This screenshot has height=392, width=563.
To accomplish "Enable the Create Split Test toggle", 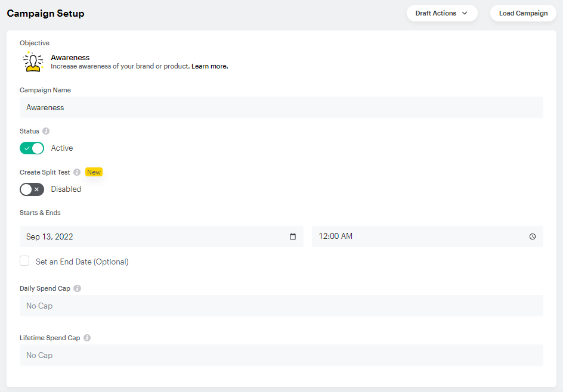I will (x=32, y=189).
